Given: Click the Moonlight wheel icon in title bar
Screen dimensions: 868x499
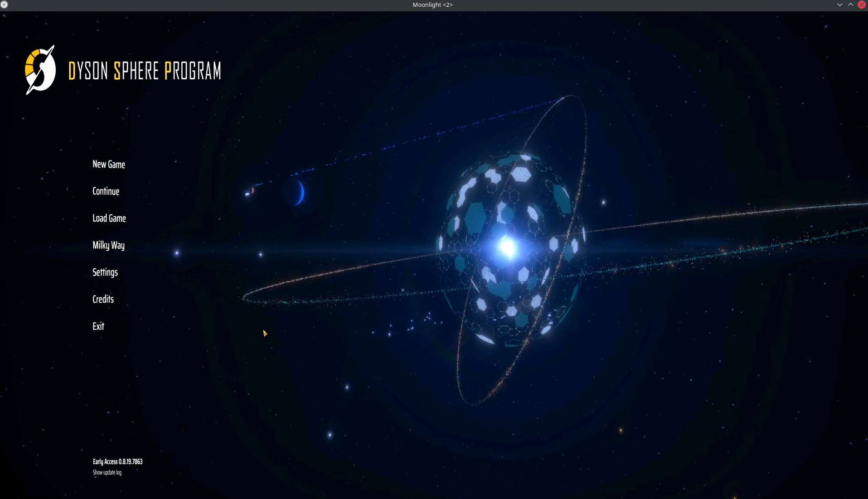Looking at the screenshot, I should [4, 5].
